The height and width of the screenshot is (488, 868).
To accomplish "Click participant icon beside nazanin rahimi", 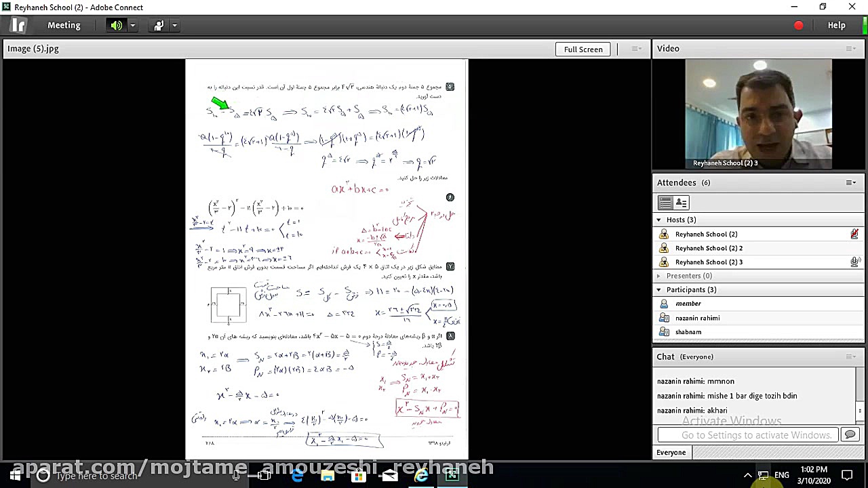I will [664, 318].
